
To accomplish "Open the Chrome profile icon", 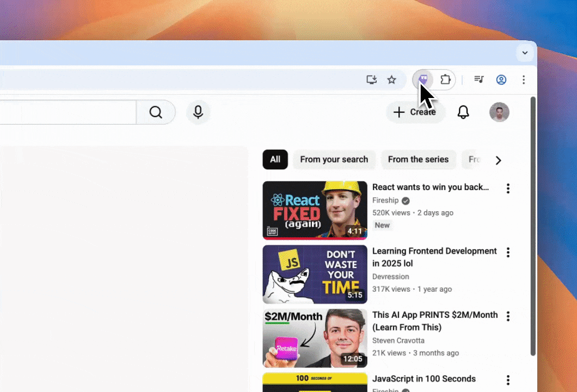I will (x=501, y=80).
